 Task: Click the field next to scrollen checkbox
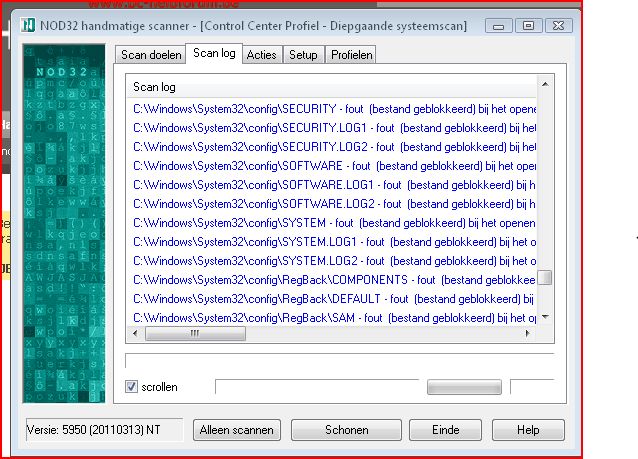[317, 387]
